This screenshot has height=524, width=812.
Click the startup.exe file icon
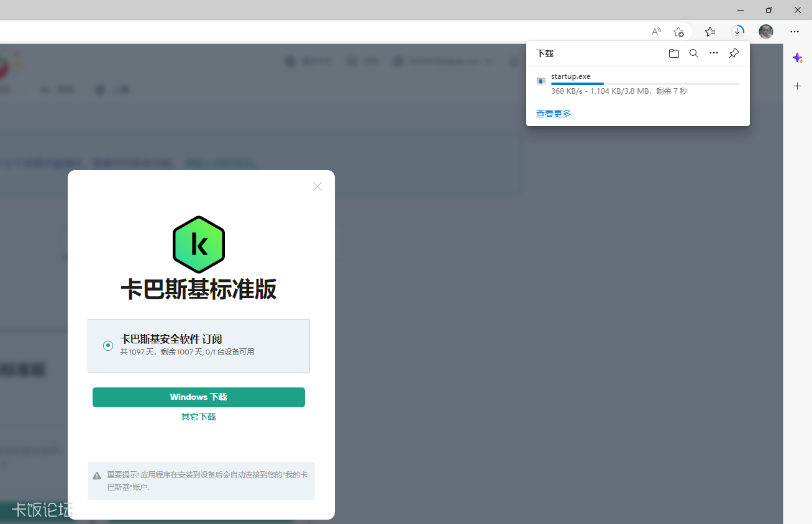[x=541, y=81]
